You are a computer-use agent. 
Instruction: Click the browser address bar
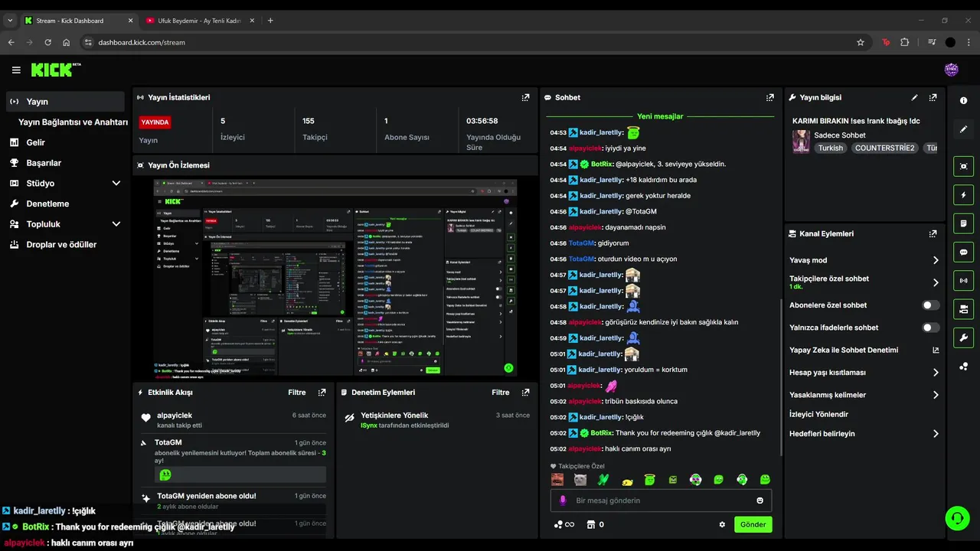pyautogui.click(x=467, y=42)
